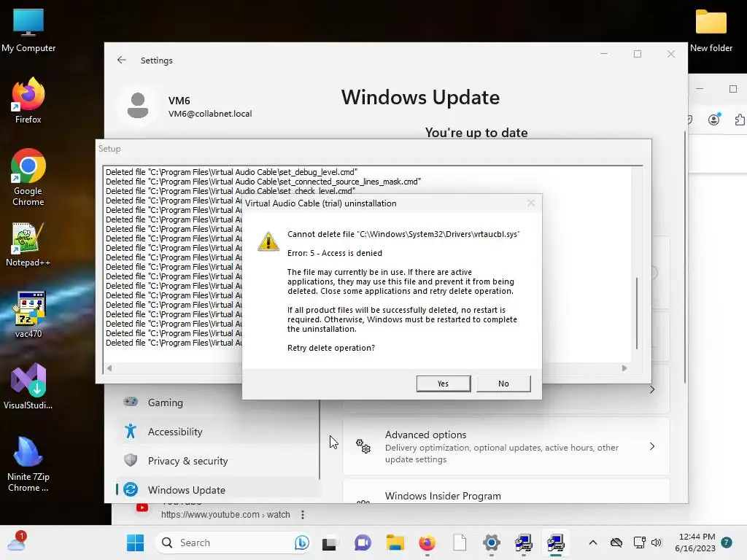Click the Advanced options gear icon
The image size is (747, 560).
pos(363,446)
